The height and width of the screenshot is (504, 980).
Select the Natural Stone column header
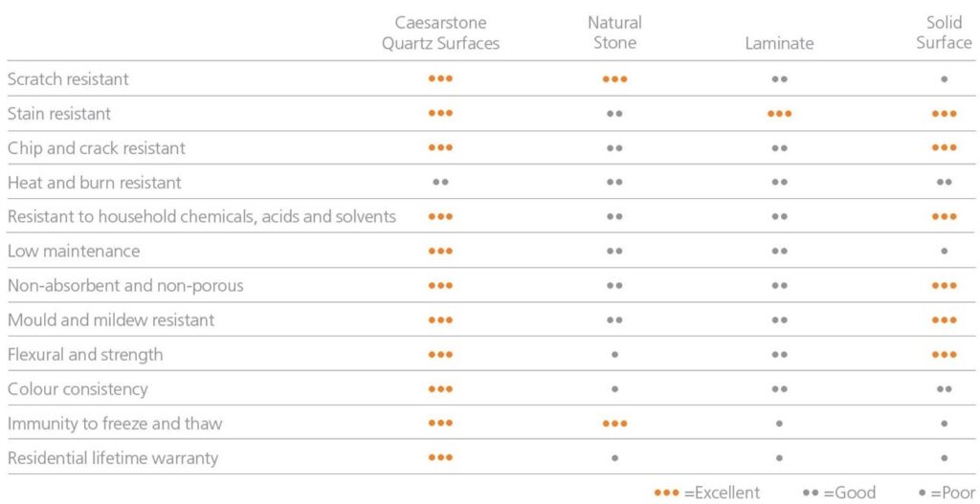614,33
